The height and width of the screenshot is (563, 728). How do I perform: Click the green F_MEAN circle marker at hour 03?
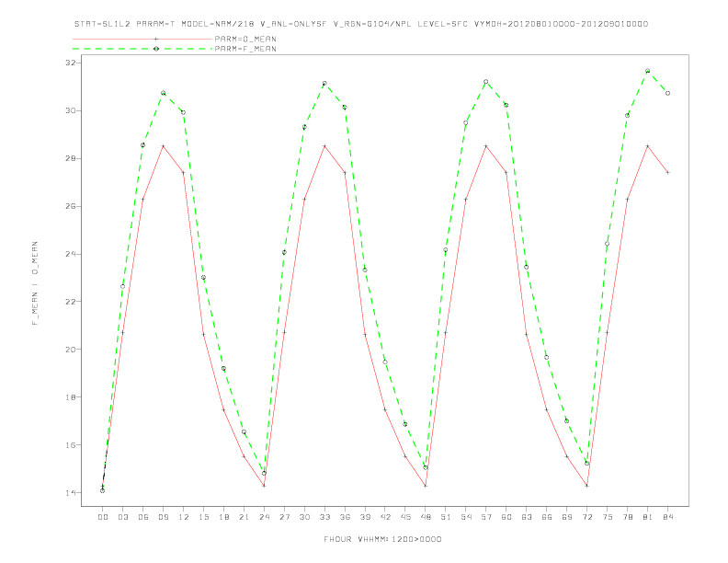122,286
